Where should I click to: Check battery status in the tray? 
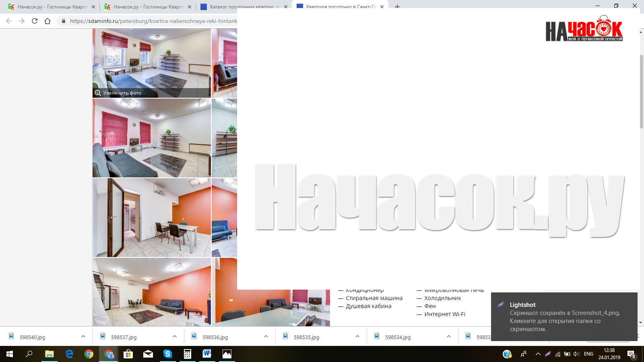(x=567, y=354)
